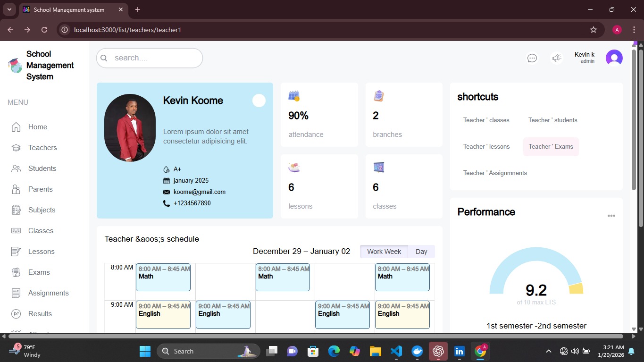Show hidden icons in the system tray

click(548, 351)
